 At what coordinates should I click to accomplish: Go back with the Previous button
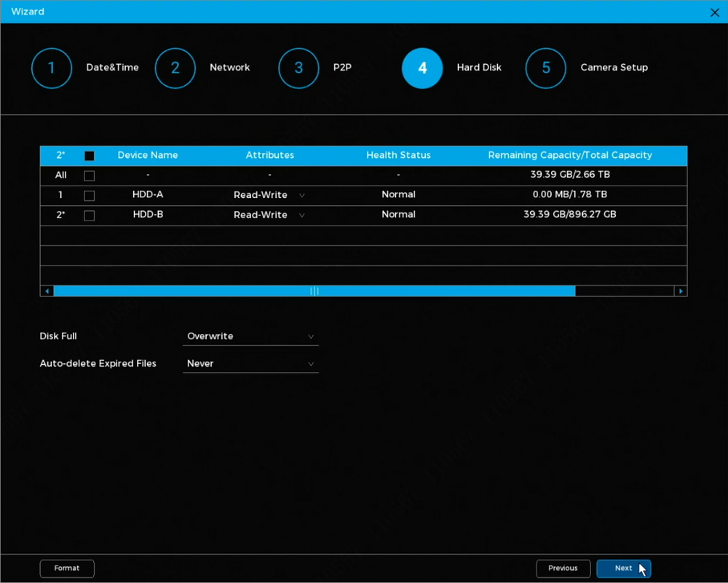point(563,568)
